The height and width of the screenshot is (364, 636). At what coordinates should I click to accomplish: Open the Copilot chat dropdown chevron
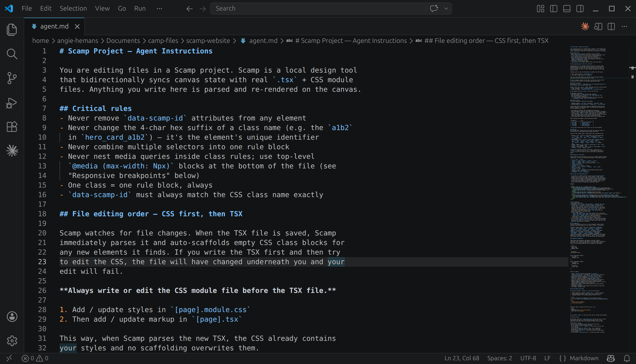446,8
